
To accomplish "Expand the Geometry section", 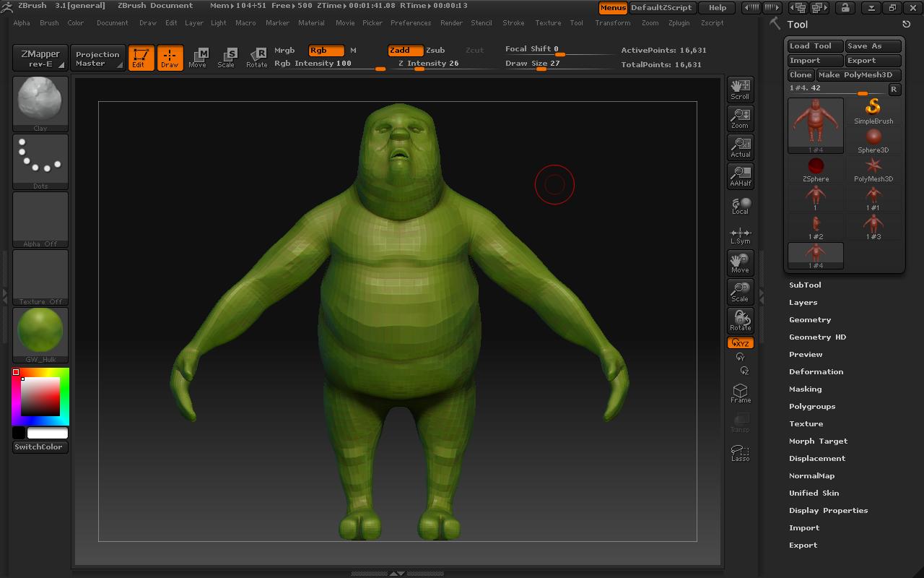I will click(x=810, y=319).
